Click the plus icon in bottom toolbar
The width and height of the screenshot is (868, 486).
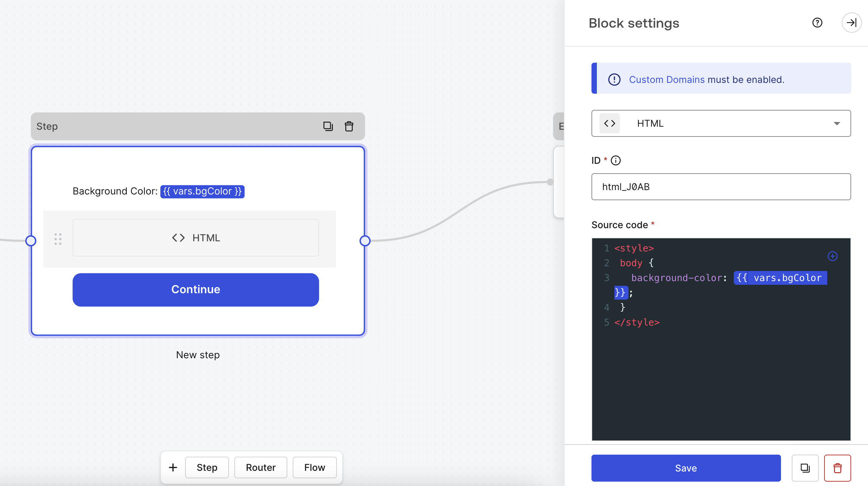(173, 467)
